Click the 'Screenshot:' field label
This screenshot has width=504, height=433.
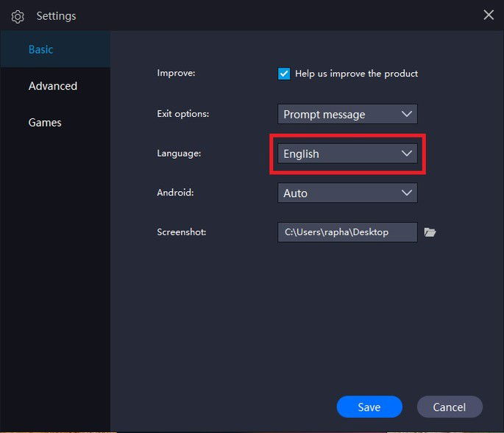coord(181,232)
